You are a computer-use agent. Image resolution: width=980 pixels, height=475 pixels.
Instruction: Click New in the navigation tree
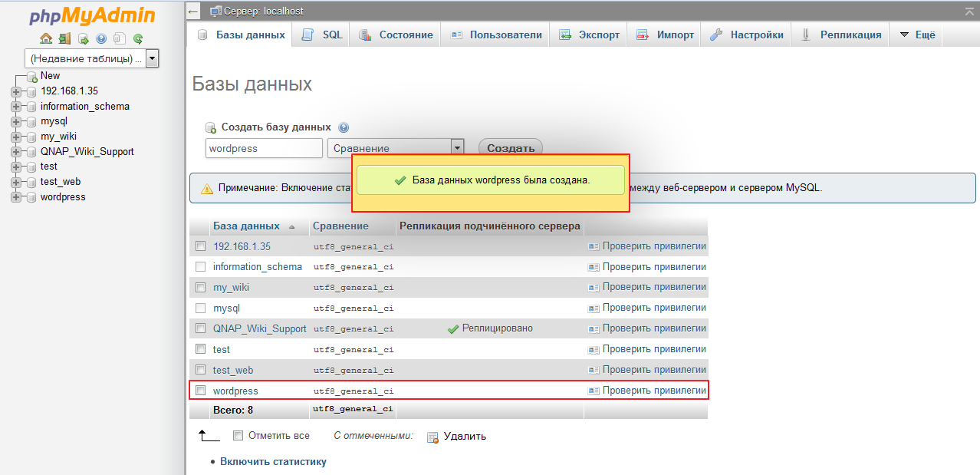click(x=51, y=76)
